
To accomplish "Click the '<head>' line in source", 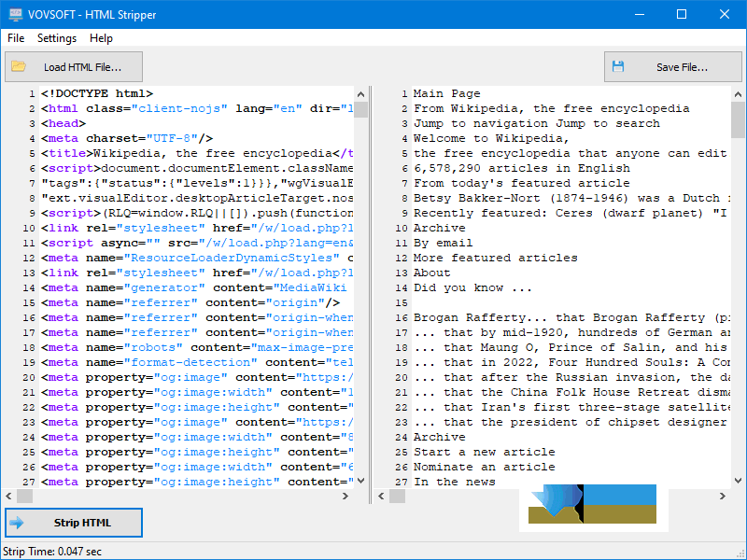I will coord(63,124).
